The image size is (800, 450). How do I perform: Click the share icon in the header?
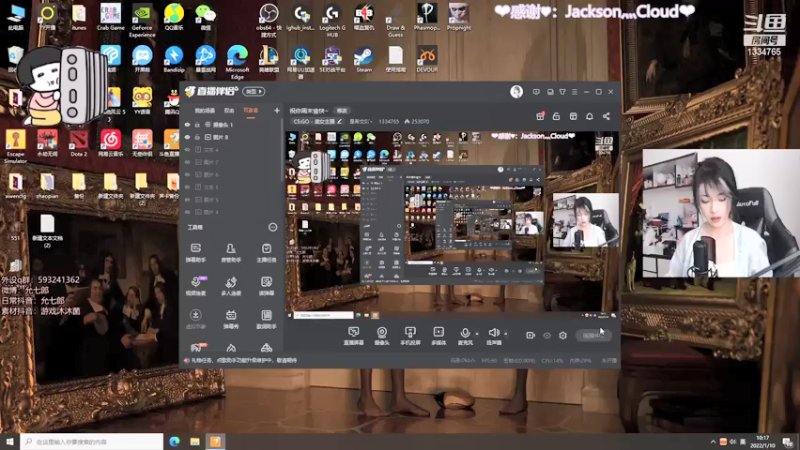click(606, 116)
